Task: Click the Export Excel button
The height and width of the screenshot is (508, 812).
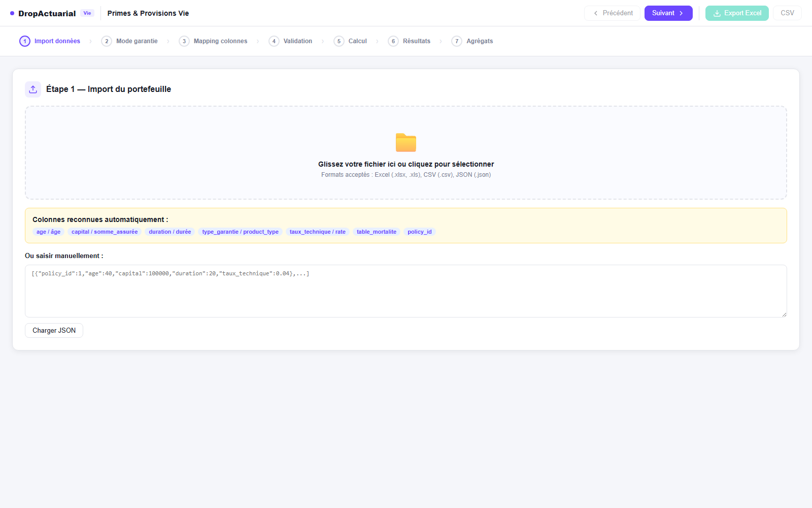Action: point(737,13)
